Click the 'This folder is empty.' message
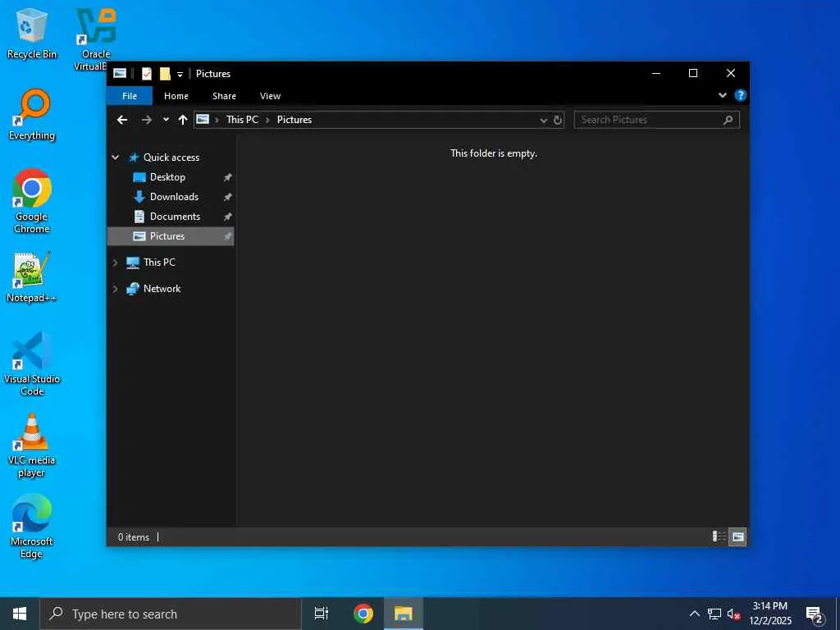The width and height of the screenshot is (840, 630). (493, 153)
